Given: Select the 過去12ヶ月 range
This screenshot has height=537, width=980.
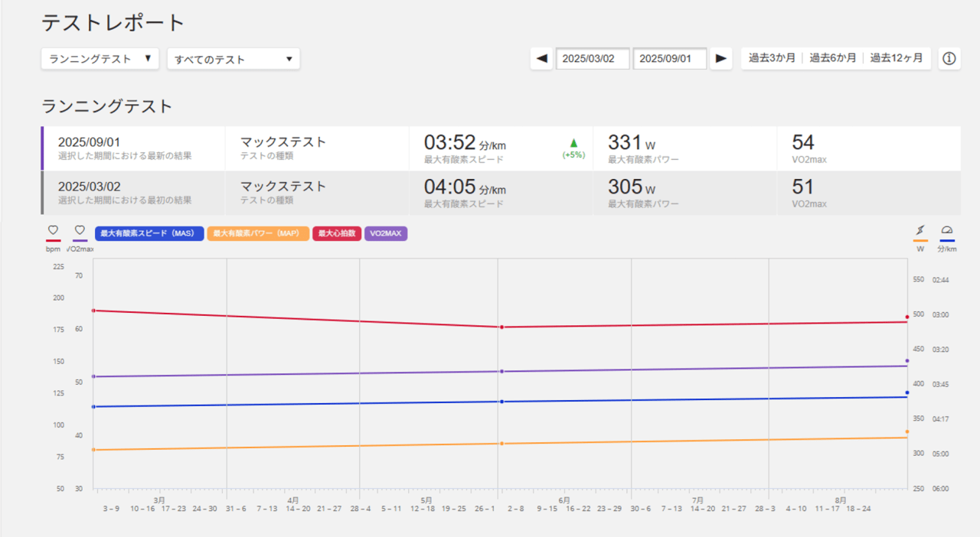Looking at the screenshot, I should pyautogui.click(x=896, y=59).
